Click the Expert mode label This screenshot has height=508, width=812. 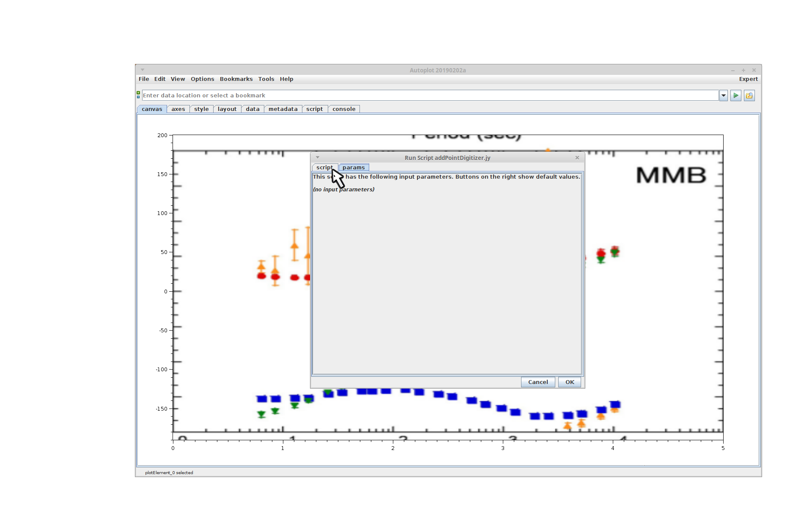tap(748, 79)
